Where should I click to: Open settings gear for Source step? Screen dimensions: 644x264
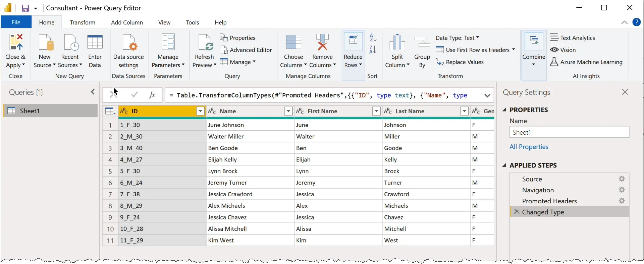[x=622, y=179]
